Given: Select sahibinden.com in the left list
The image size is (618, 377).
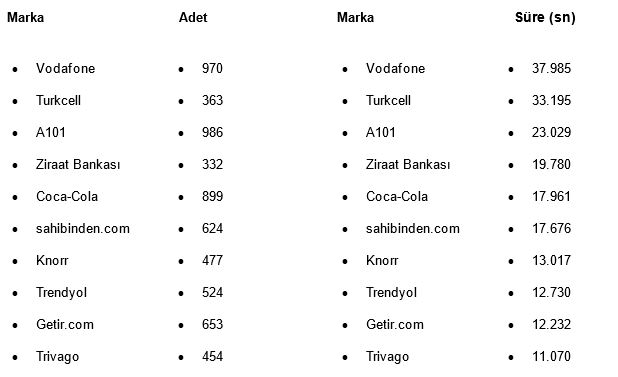Looking at the screenshot, I should [x=83, y=228].
